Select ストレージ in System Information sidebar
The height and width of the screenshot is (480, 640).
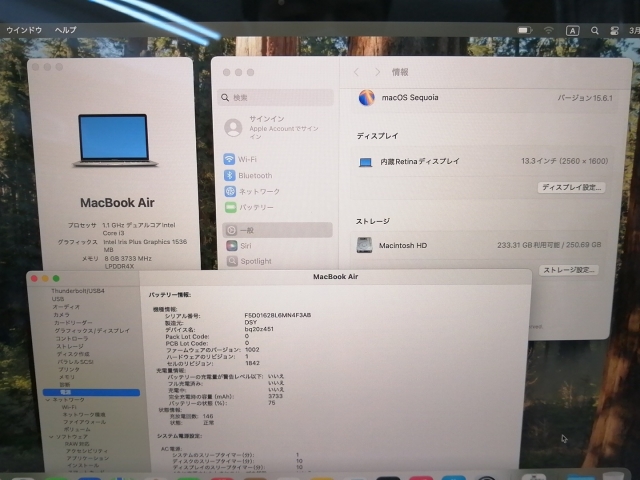pyautogui.click(x=70, y=346)
